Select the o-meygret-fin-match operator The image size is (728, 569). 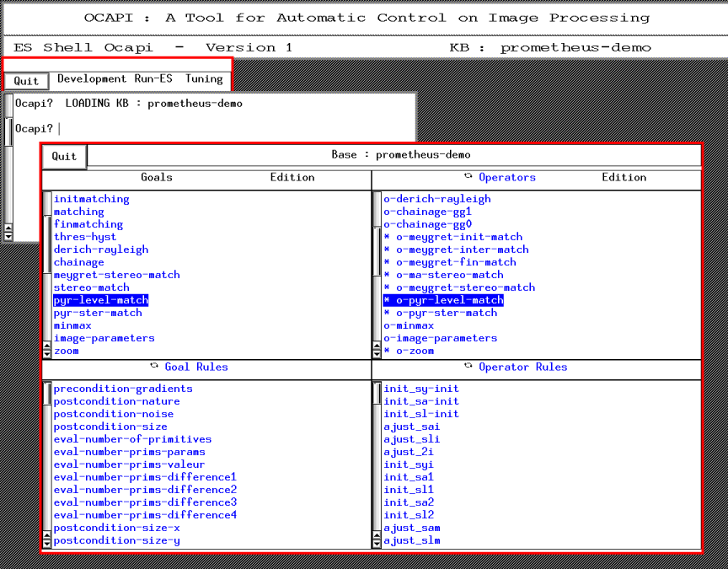[x=449, y=262]
